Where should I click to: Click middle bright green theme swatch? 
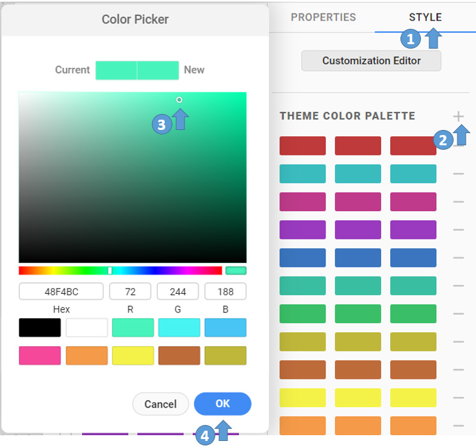tap(358, 314)
